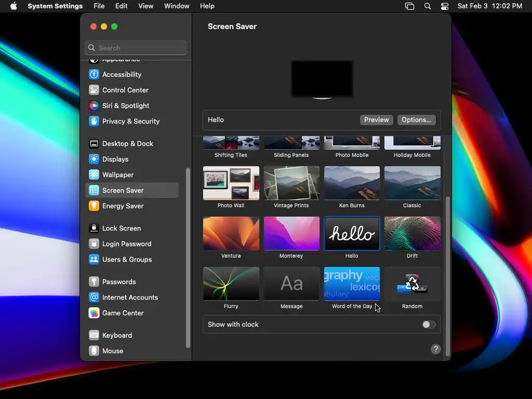Select the Siri & Spotlight icon
The height and width of the screenshot is (399, 532).
[x=94, y=105]
